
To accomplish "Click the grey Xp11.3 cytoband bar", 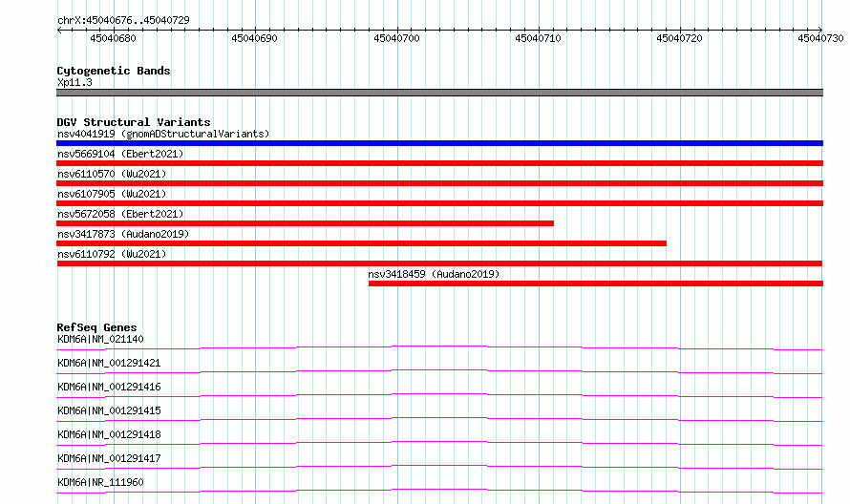I will point(439,93).
